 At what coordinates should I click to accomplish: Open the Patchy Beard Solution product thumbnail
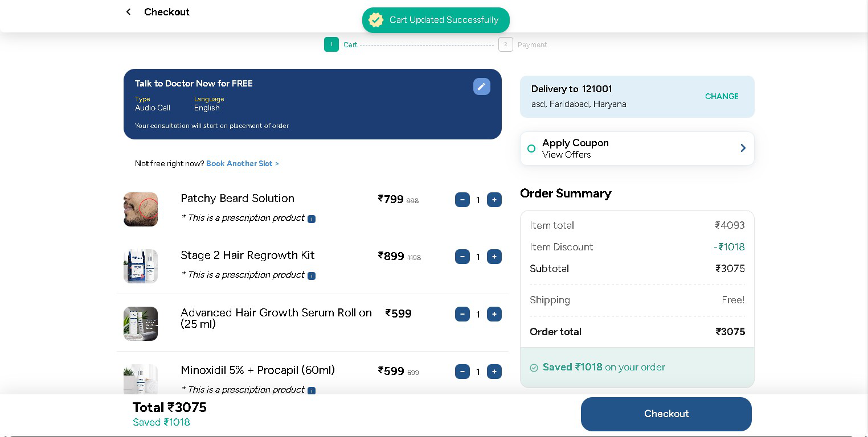141,209
